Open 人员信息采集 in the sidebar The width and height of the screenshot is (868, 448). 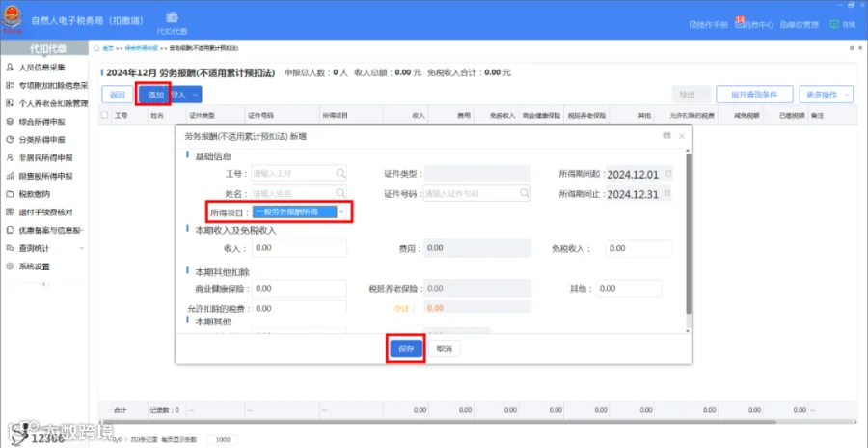point(42,68)
